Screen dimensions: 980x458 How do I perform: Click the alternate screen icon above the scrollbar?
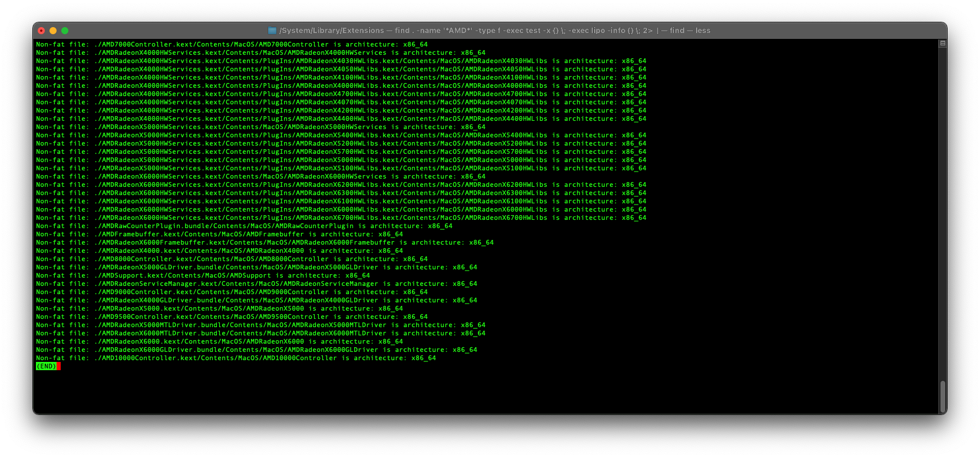click(943, 44)
